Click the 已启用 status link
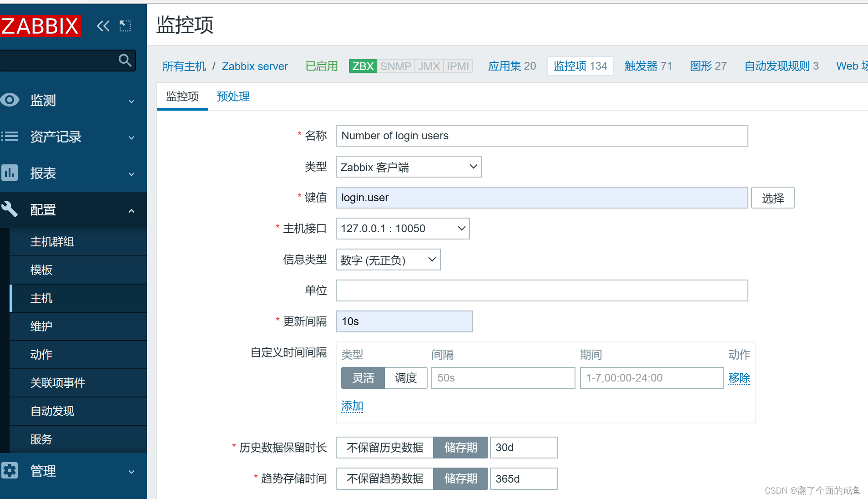 click(x=322, y=66)
